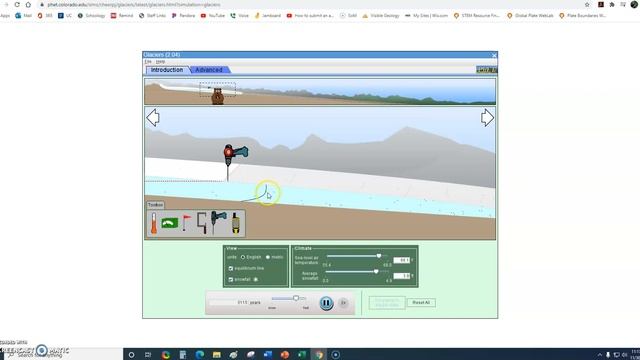Viewport: 640px width, 360px height.
Task: Select English units radio button
Action: click(243, 257)
